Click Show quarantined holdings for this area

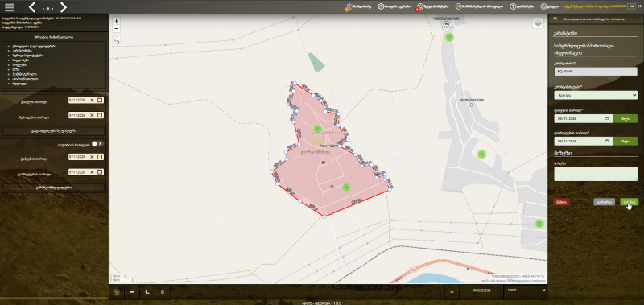(x=593, y=19)
